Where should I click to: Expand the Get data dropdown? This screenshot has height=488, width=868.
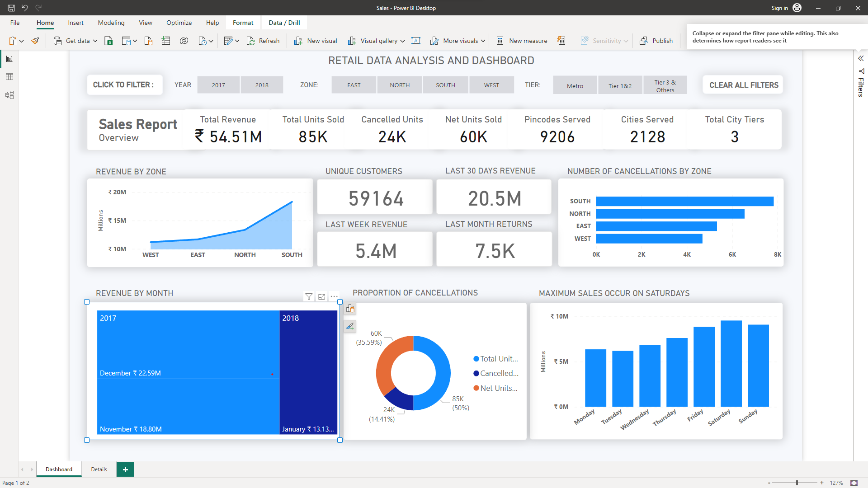(95, 41)
